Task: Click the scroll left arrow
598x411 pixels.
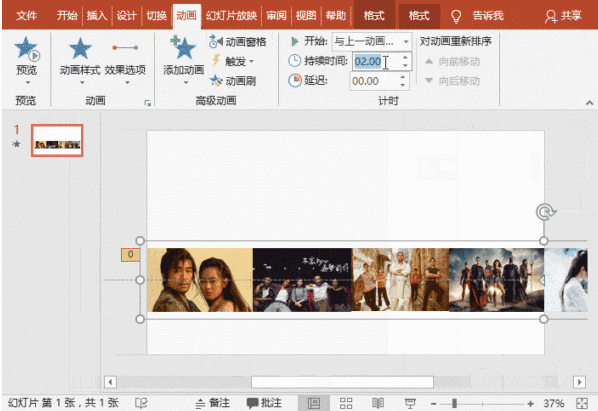Action: 110,382
